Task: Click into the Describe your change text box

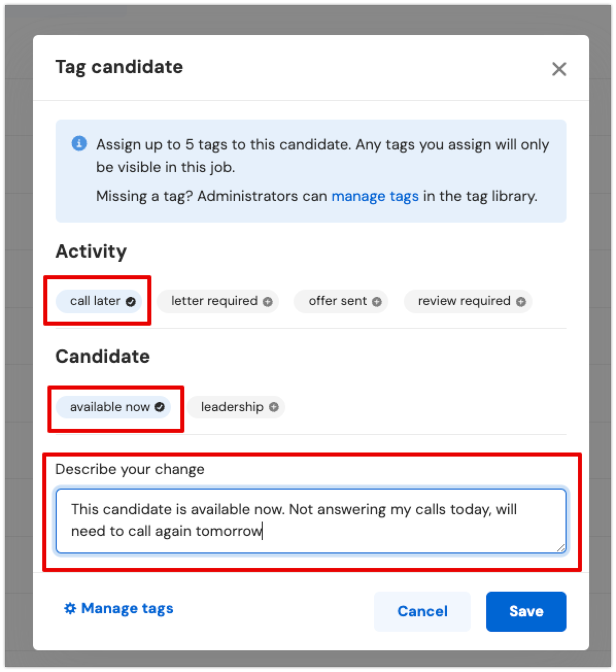Action: click(311, 521)
